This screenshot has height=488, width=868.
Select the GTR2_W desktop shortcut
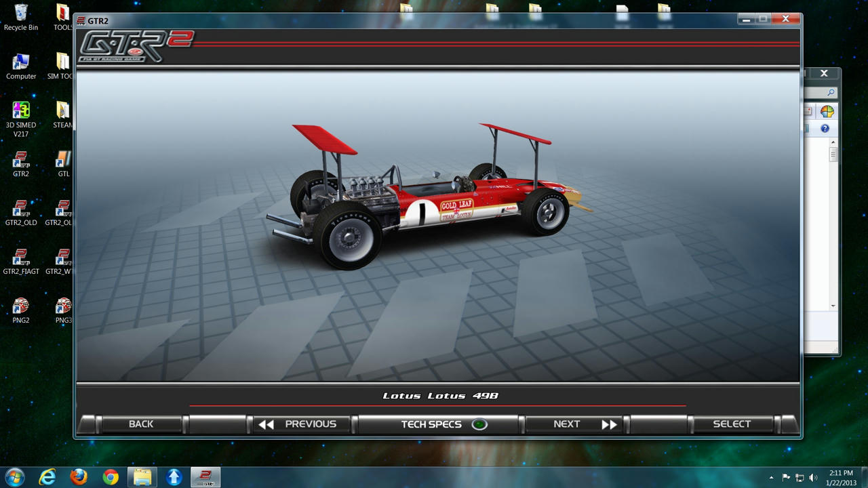pyautogui.click(x=60, y=262)
